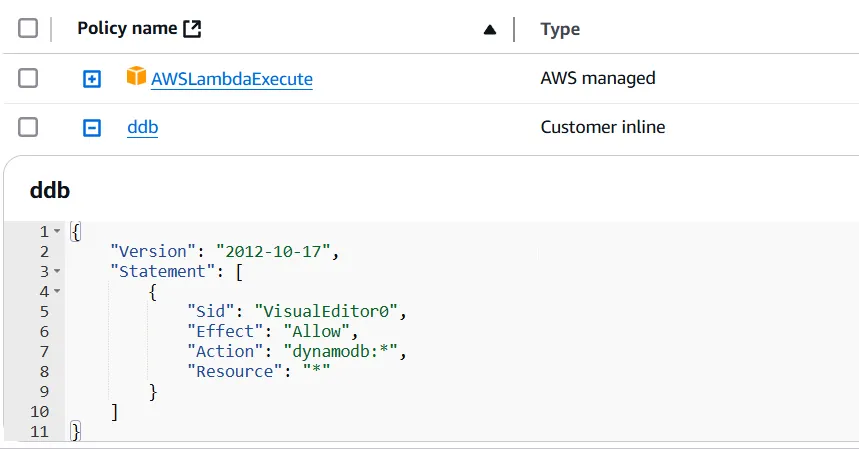Click the "2012-10-17" Version value

tap(277, 251)
